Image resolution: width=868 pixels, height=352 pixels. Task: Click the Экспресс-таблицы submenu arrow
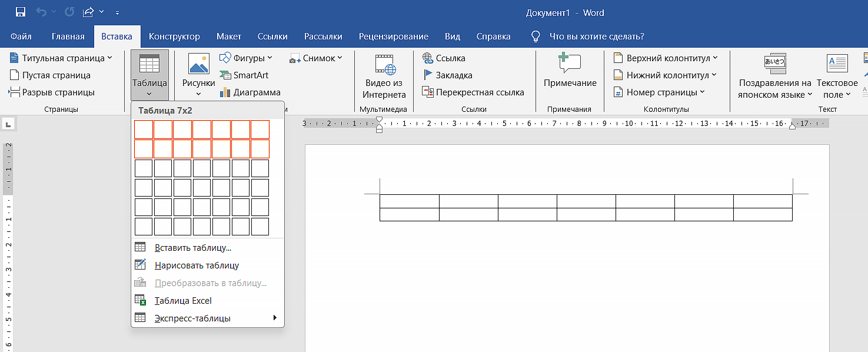click(275, 318)
